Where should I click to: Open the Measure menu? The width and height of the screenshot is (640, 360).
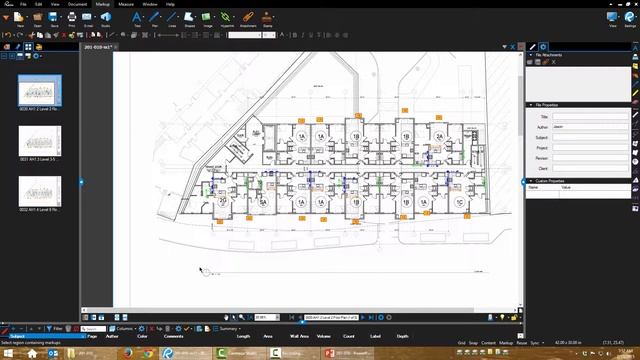(126, 4)
